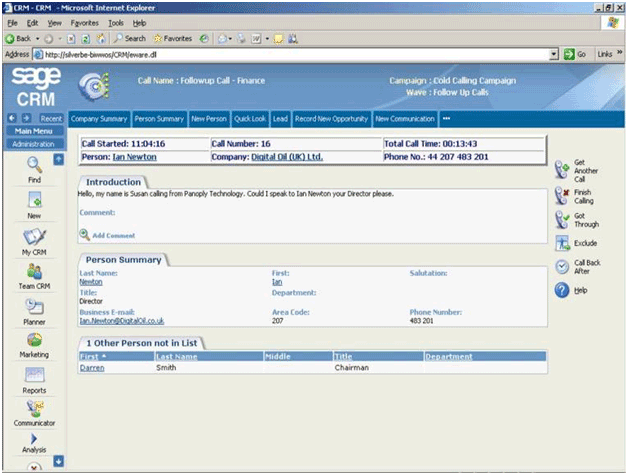Open the Planner icon
The height and width of the screenshot is (475, 628).
click(34, 307)
